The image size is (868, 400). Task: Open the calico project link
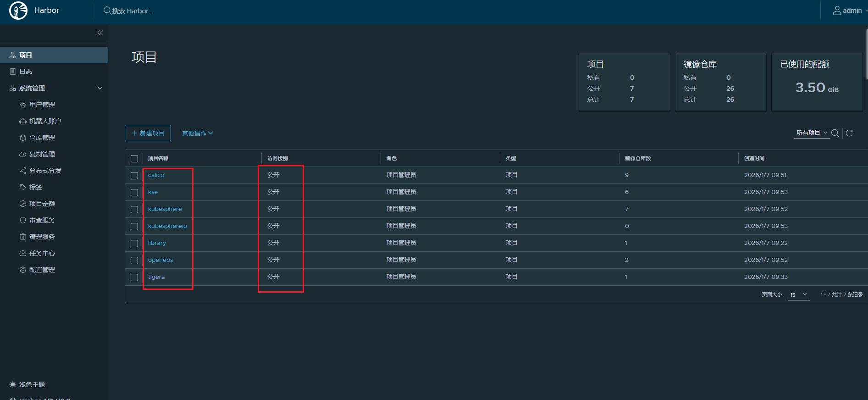[x=156, y=175]
